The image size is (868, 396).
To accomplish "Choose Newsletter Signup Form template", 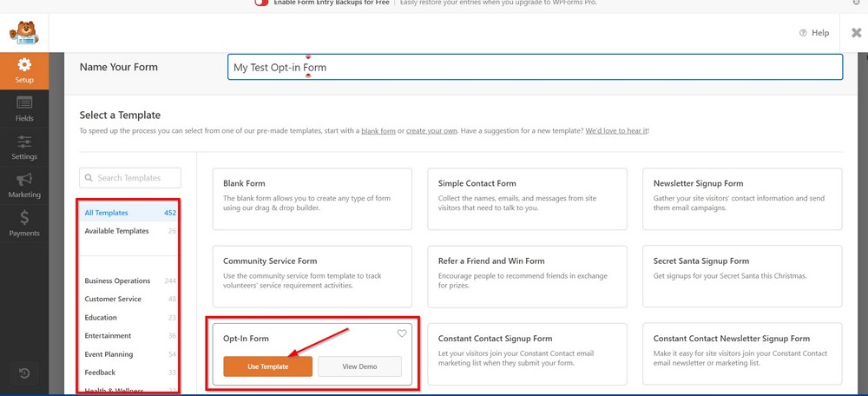I will 742,199.
